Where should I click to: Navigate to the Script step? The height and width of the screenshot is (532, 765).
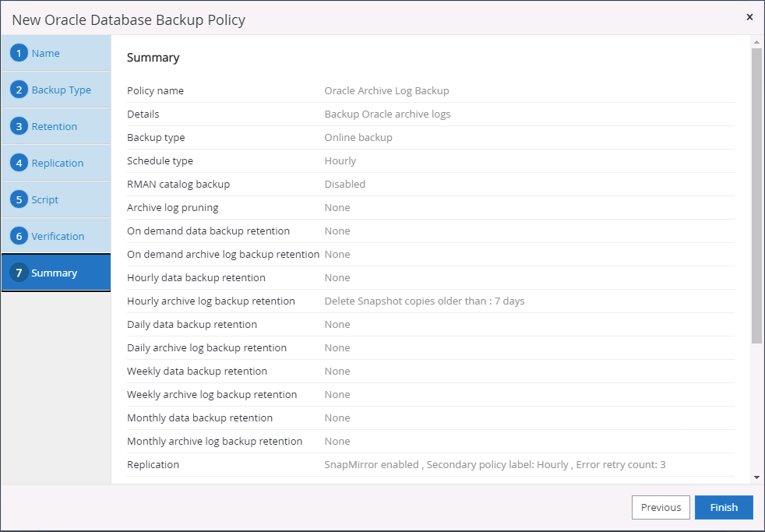coord(44,199)
